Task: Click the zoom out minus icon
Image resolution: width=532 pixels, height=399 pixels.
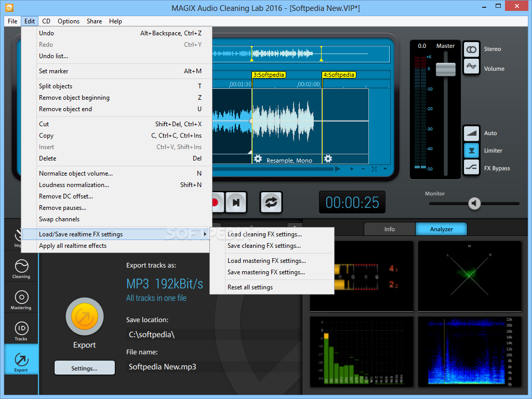Action: [x=363, y=169]
